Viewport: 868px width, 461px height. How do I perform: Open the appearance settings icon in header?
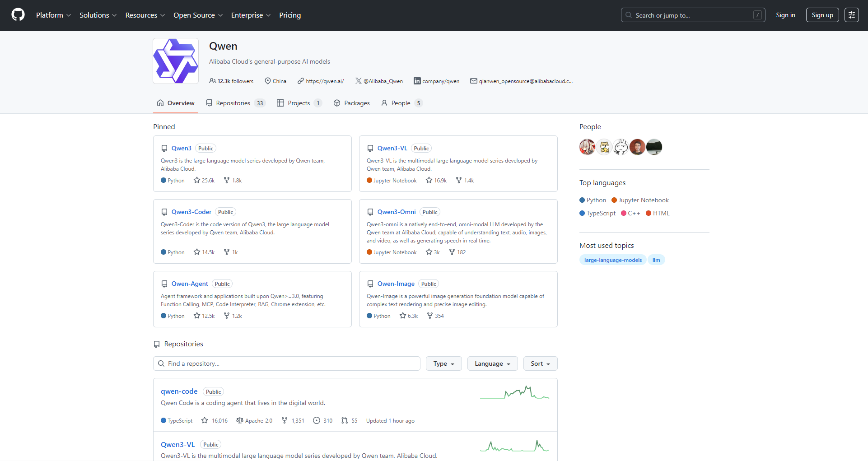pos(851,15)
